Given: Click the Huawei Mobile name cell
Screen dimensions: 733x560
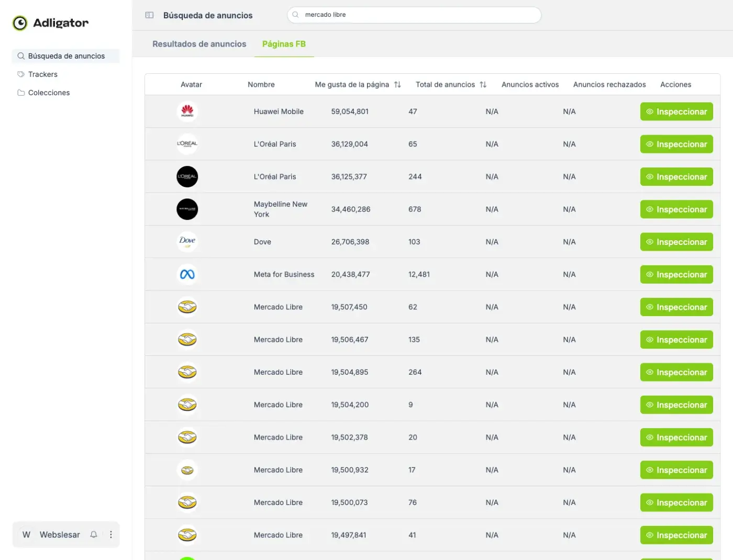Looking at the screenshot, I should tap(279, 111).
